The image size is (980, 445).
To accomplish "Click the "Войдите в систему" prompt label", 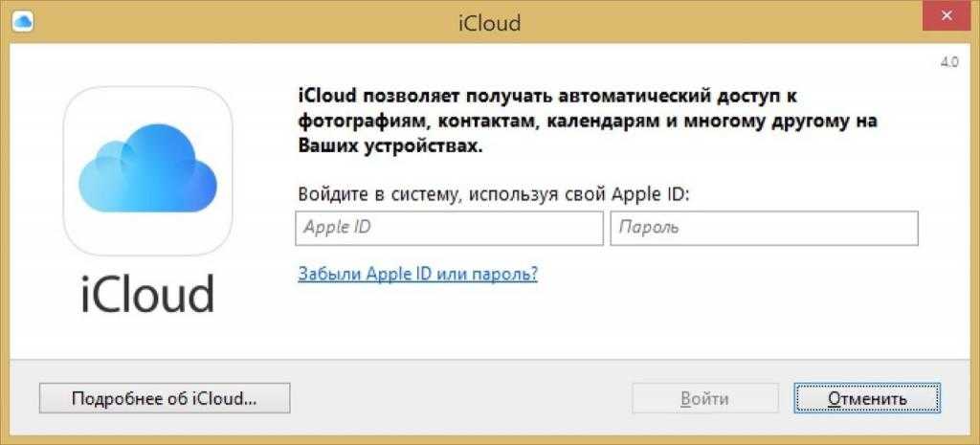I will coord(493,192).
